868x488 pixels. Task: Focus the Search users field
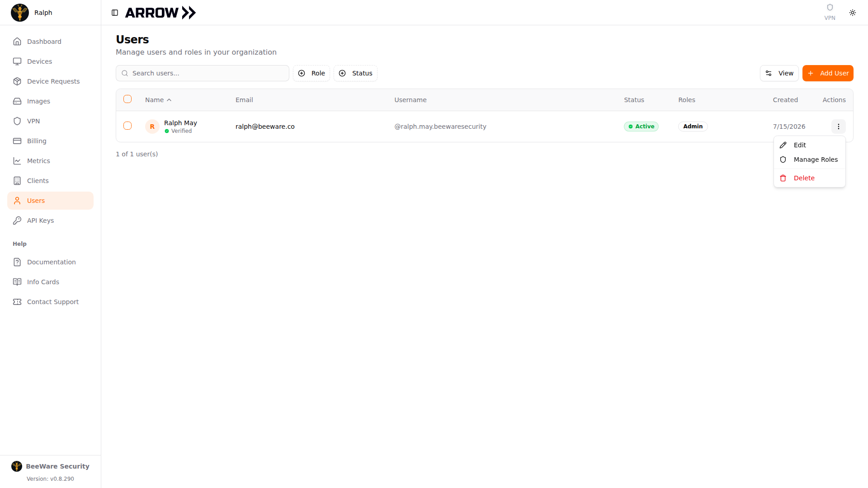click(203, 73)
